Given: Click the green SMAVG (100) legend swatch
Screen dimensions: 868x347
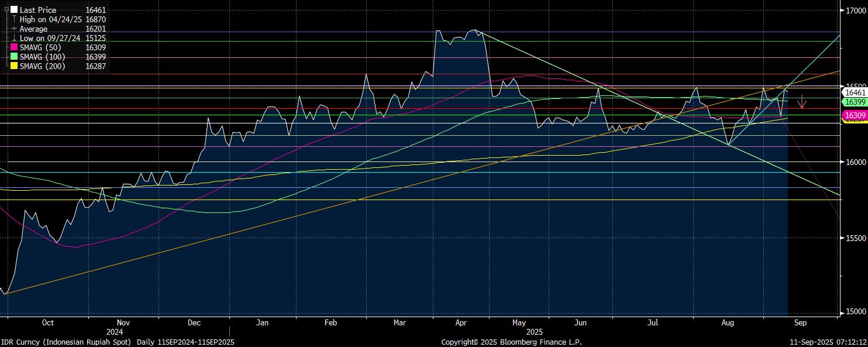Looking at the screenshot, I should pos(14,57).
